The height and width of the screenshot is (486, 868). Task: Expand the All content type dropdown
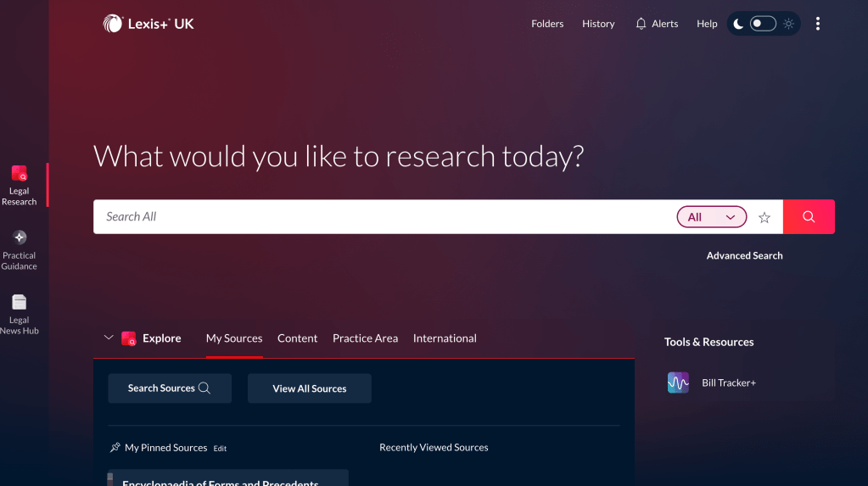[x=711, y=217]
